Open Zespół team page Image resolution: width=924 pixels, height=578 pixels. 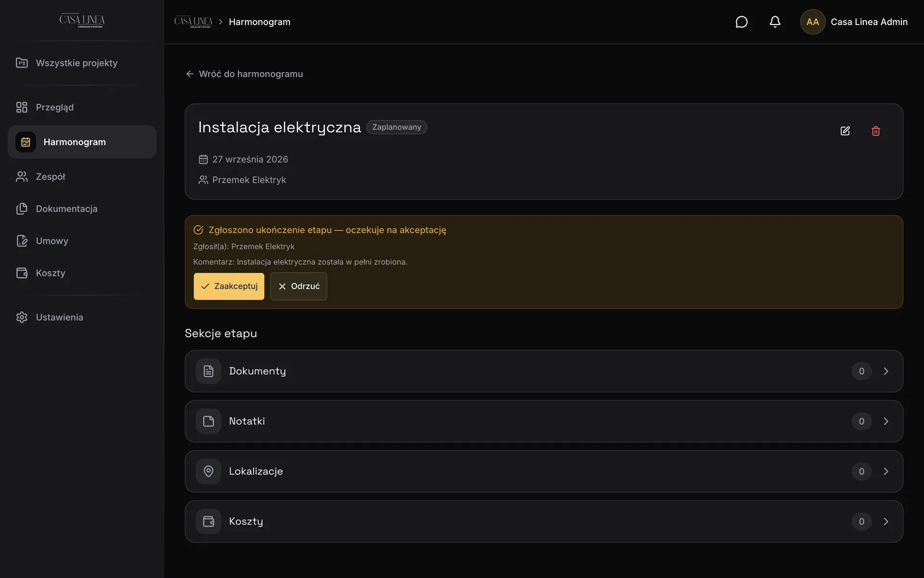[82, 177]
